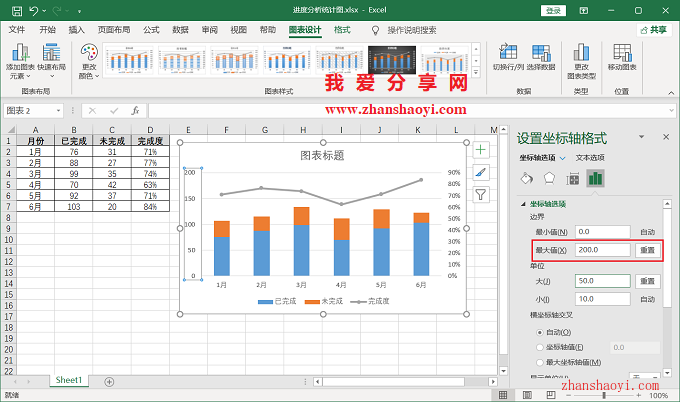Click the zoom slider handle
680x402 pixels.
[604, 395]
